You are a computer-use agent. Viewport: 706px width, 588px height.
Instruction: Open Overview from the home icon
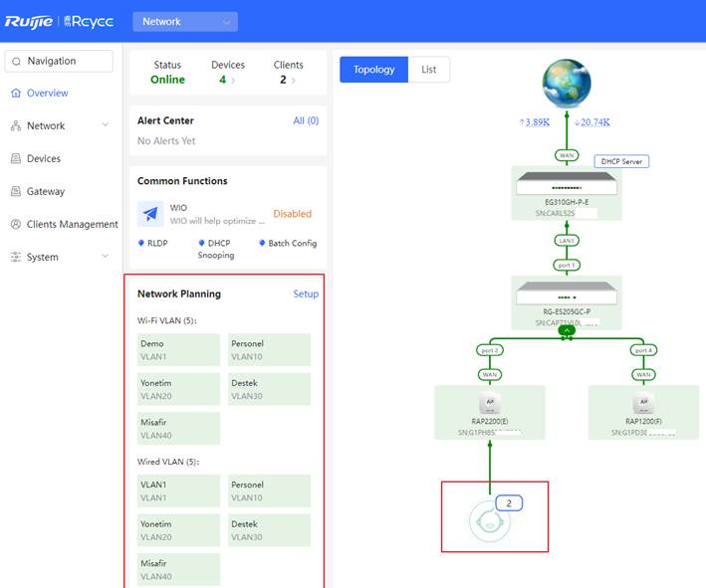[16, 94]
